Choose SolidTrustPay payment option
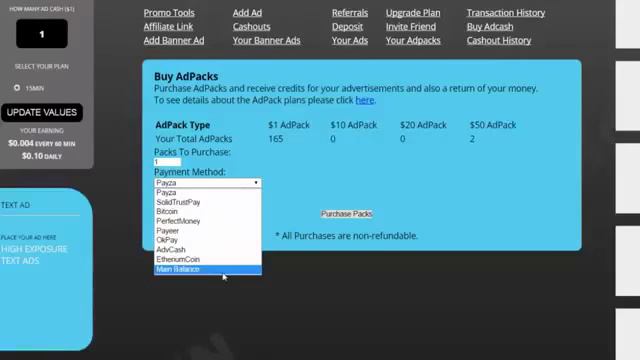The height and width of the screenshot is (360, 640). 208,202
